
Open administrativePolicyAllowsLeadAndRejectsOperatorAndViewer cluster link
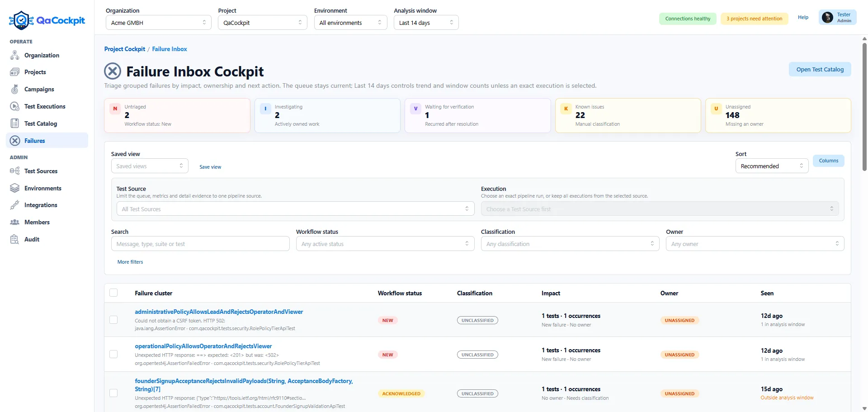tap(219, 312)
